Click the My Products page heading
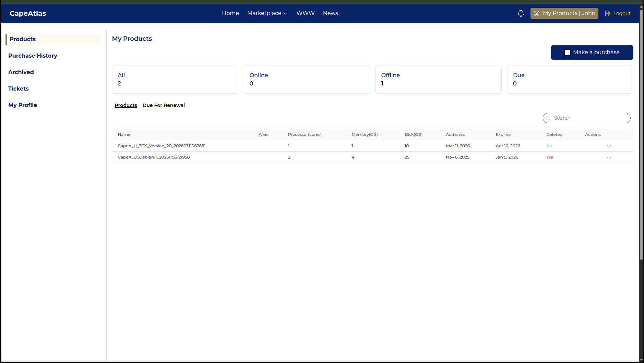 point(132,39)
